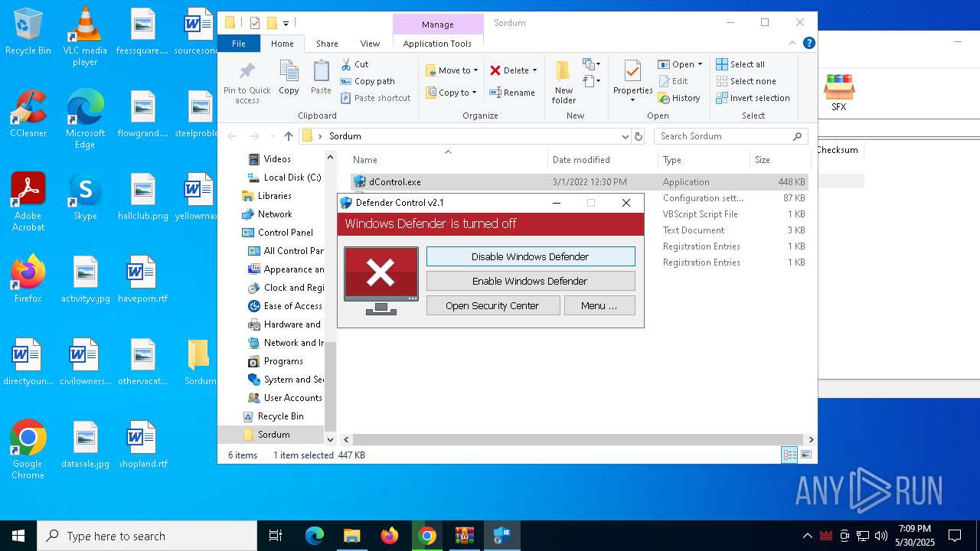Click taskbar Type here to search

point(147,536)
